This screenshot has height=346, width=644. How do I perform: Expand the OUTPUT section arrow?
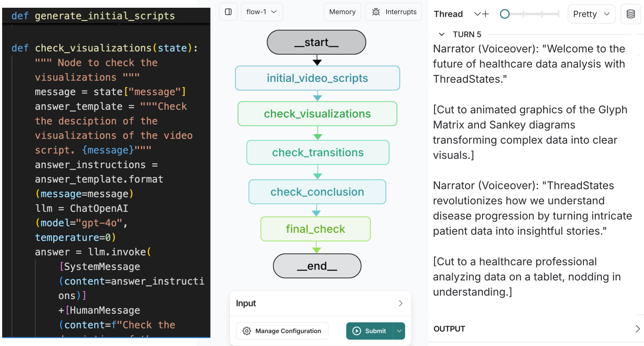click(x=637, y=329)
